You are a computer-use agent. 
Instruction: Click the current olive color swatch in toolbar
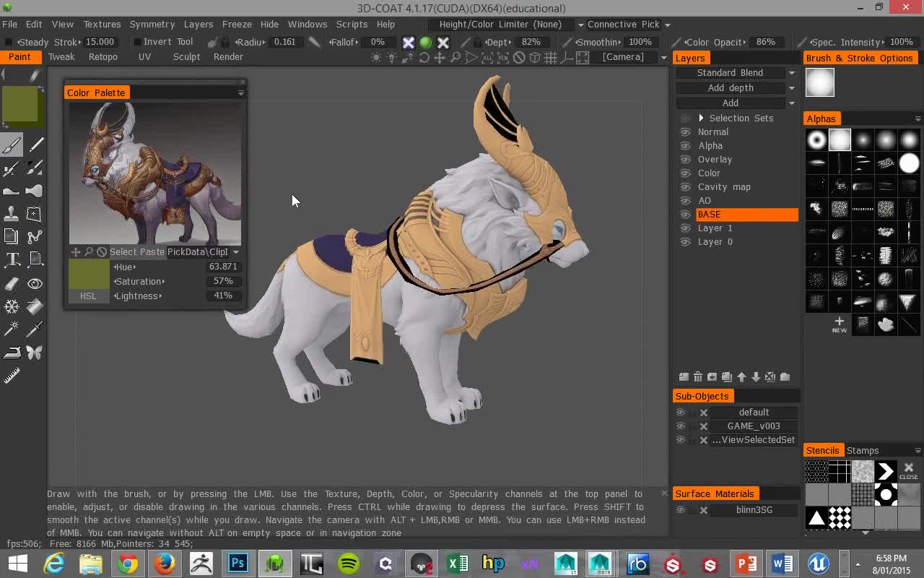[x=21, y=105]
